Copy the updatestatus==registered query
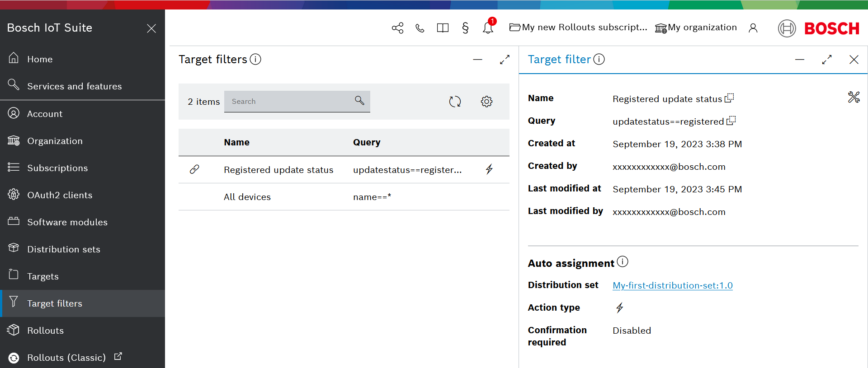 pos(731,121)
